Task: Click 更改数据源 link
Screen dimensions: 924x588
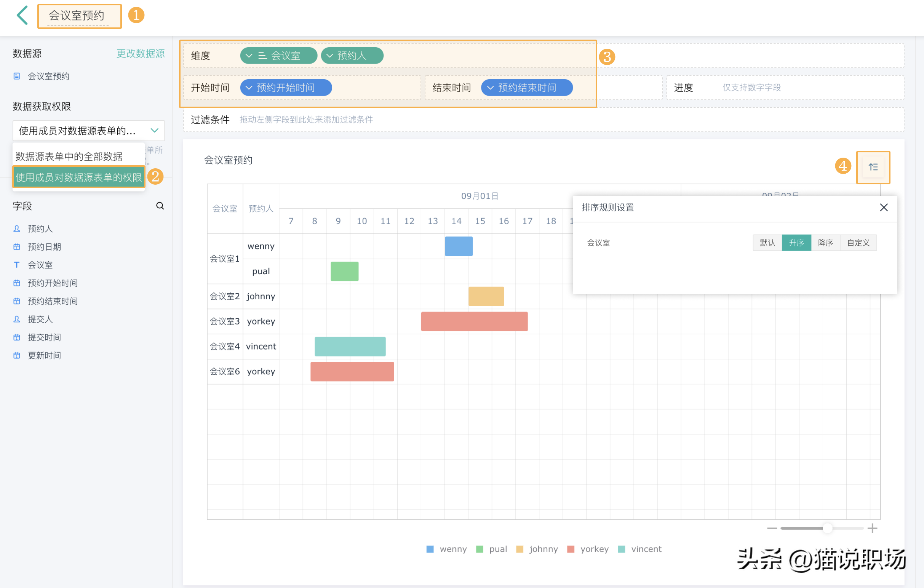Action: point(141,54)
